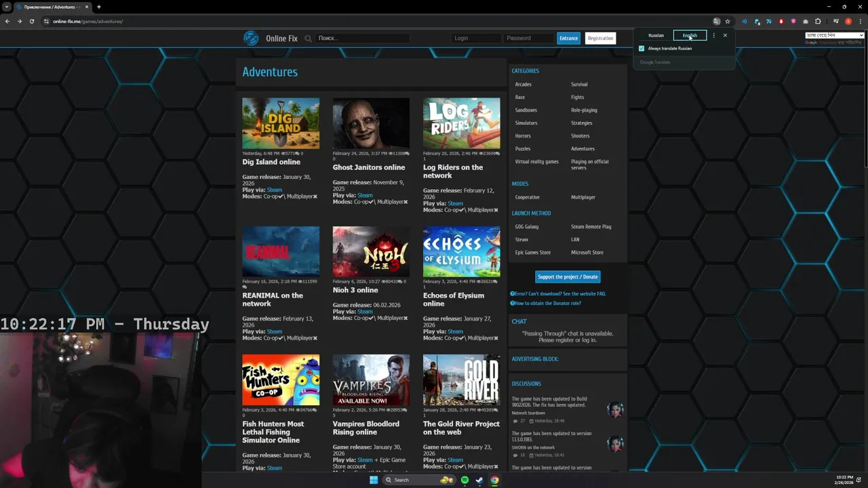Image resolution: width=868 pixels, height=488 pixels.
Task: Click the question icon before Error? FAQ link
Action: click(x=512, y=293)
